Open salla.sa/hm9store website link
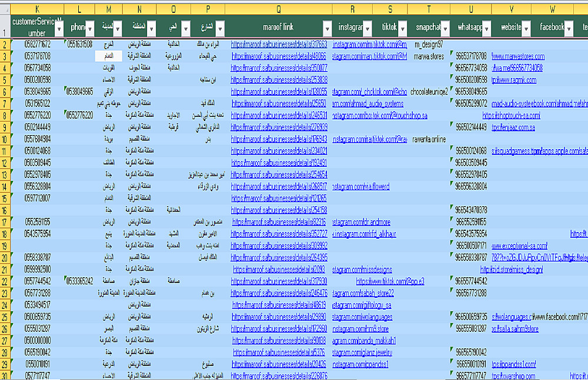The height and width of the screenshot is (380, 588). pyautogui.click(x=515, y=329)
